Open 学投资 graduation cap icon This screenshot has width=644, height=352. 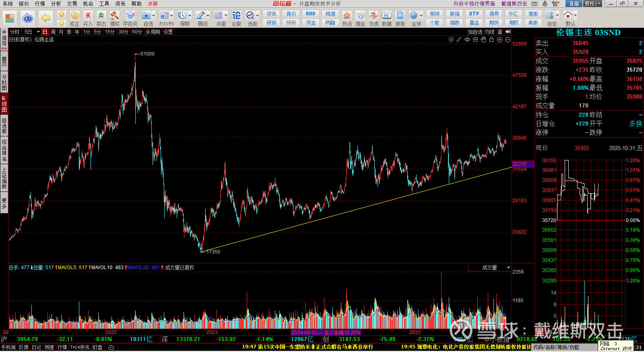pyautogui.click(x=130, y=19)
